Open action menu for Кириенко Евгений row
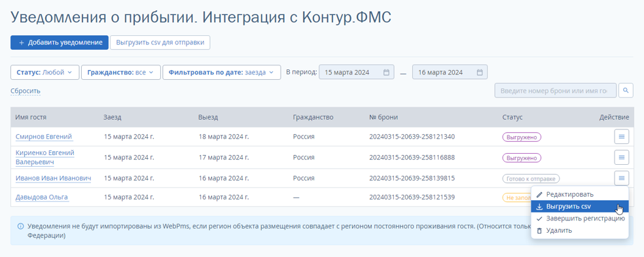Image resolution: width=644 pixels, height=257 pixels. point(621,157)
